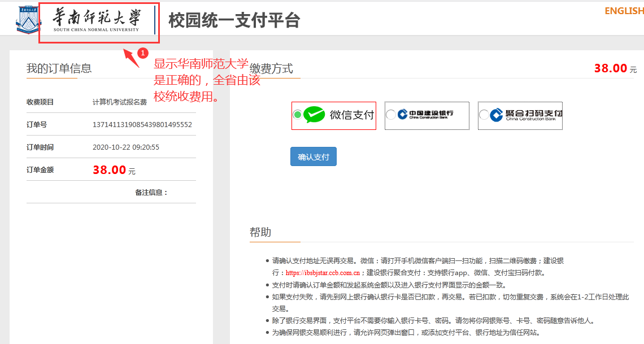This screenshot has width=644, height=344.
Task: Click the South China Normal University calligraphy logo
Action: pos(96,20)
